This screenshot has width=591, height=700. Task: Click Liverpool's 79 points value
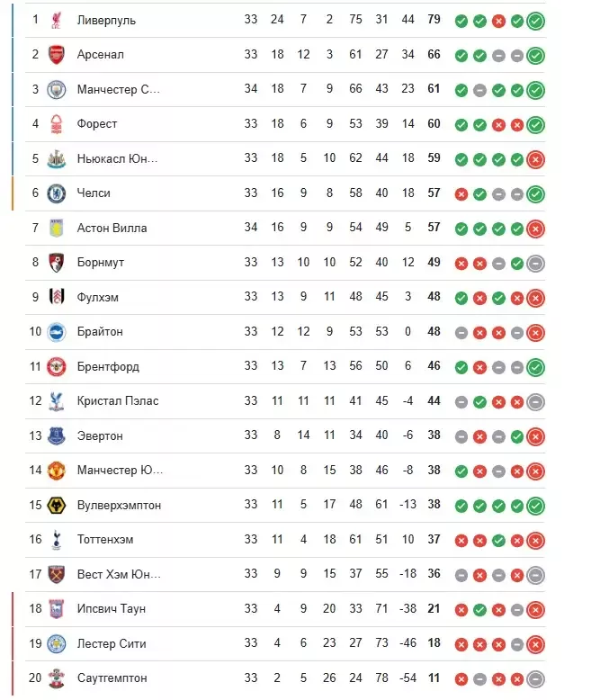tap(434, 19)
